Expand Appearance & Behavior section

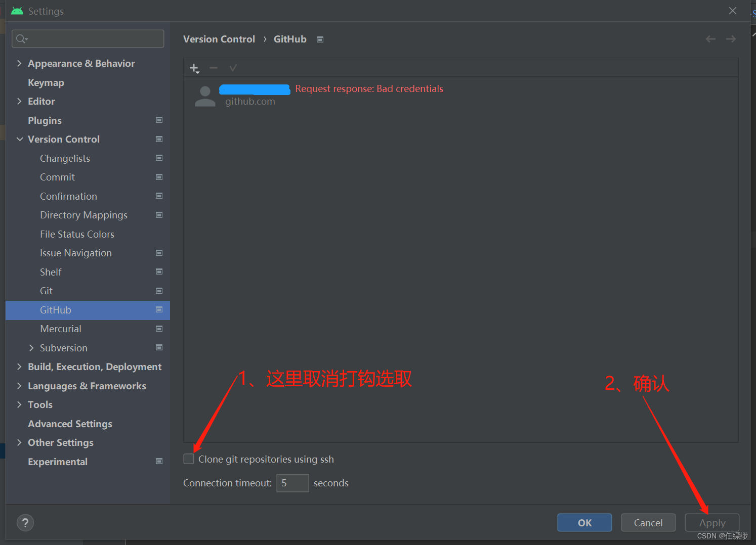19,63
